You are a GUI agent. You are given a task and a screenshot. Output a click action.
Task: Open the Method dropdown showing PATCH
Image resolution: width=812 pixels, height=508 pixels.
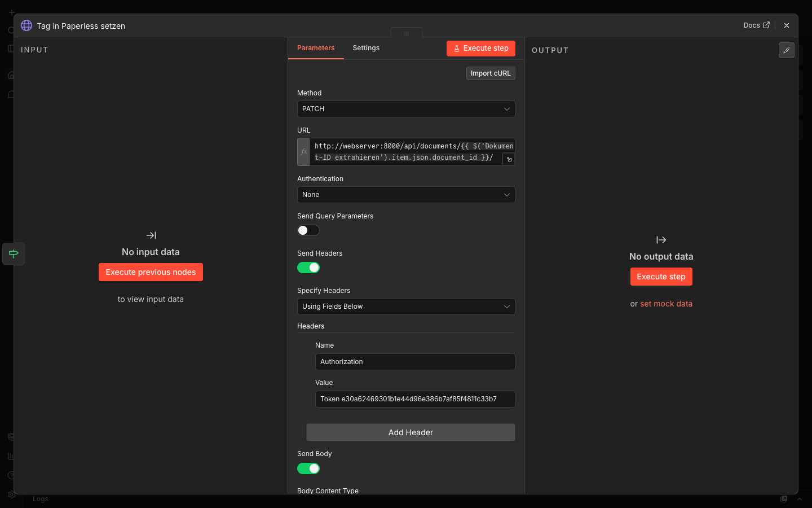(x=405, y=109)
